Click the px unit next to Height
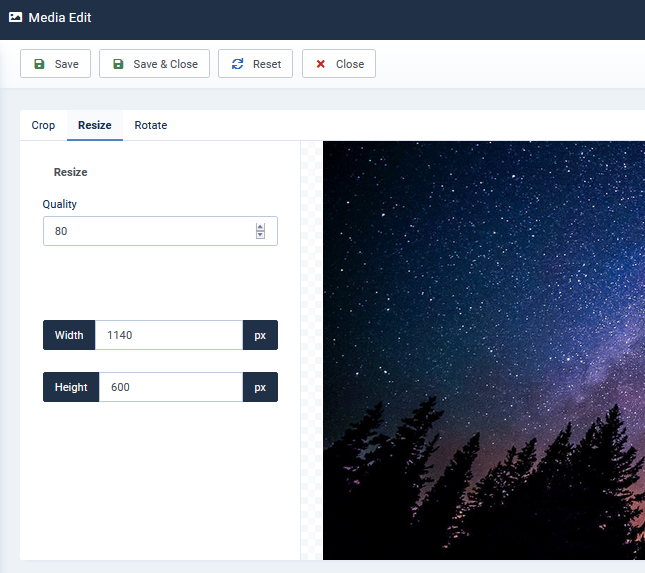This screenshot has height=573, width=645. 260,387
